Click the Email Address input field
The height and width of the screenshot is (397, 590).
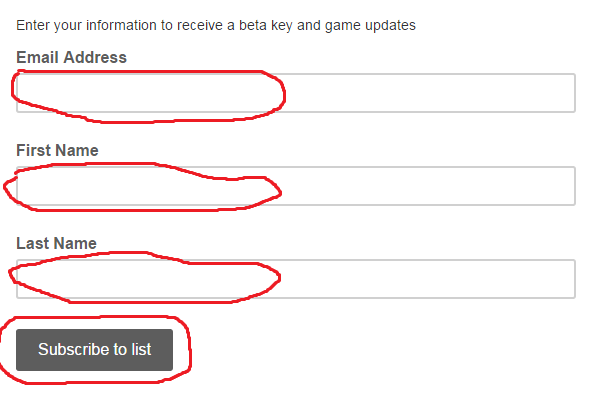(x=296, y=93)
